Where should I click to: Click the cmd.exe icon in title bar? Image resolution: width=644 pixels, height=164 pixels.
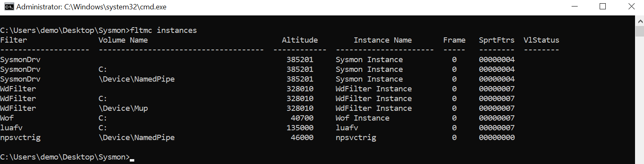pos(9,7)
